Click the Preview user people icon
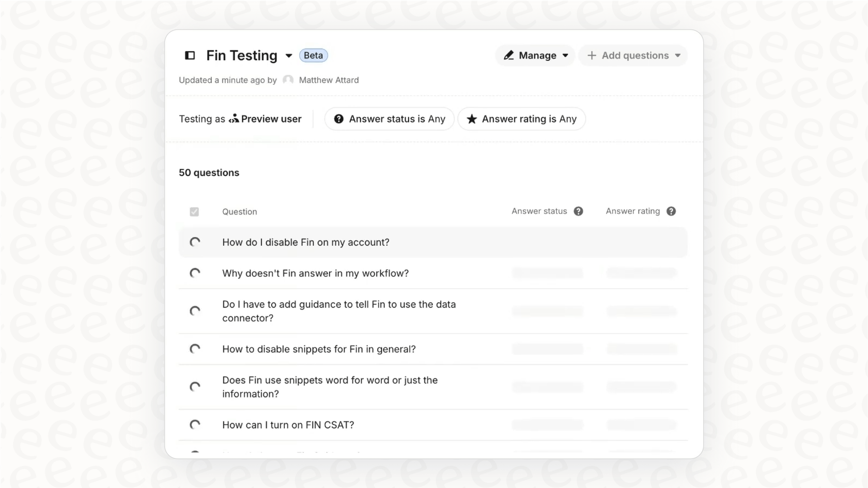Screen dimensions: 868x488 pyautogui.click(x=234, y=119)
